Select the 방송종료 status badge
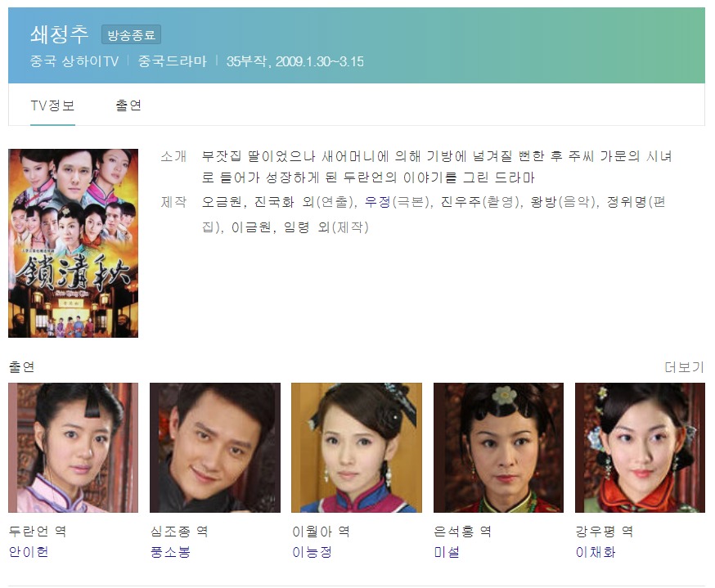This screenshot has width=715, height=588. pyautogui.click(x=132, y=34)
